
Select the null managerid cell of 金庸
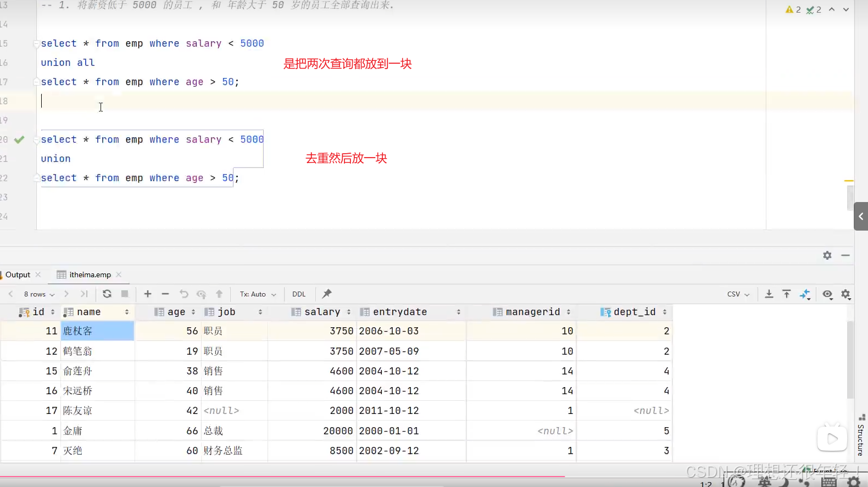(521, 431)
